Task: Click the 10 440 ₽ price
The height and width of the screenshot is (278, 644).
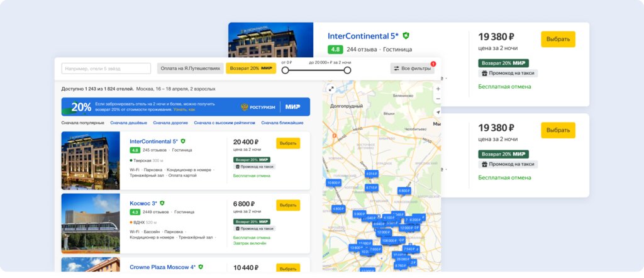Action: [246, 267]
